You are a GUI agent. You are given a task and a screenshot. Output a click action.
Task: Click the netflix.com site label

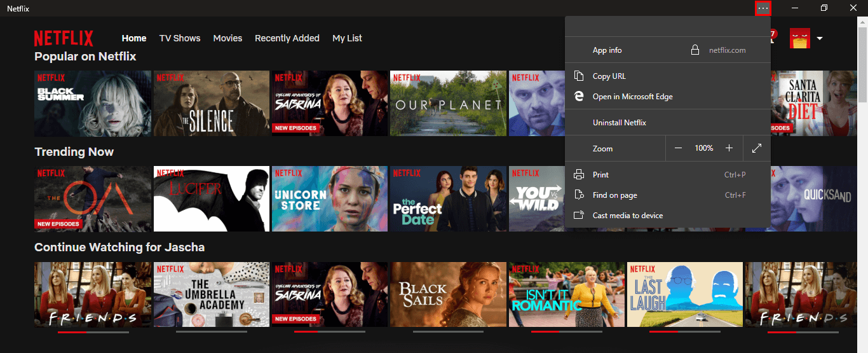tap(727, 50)
